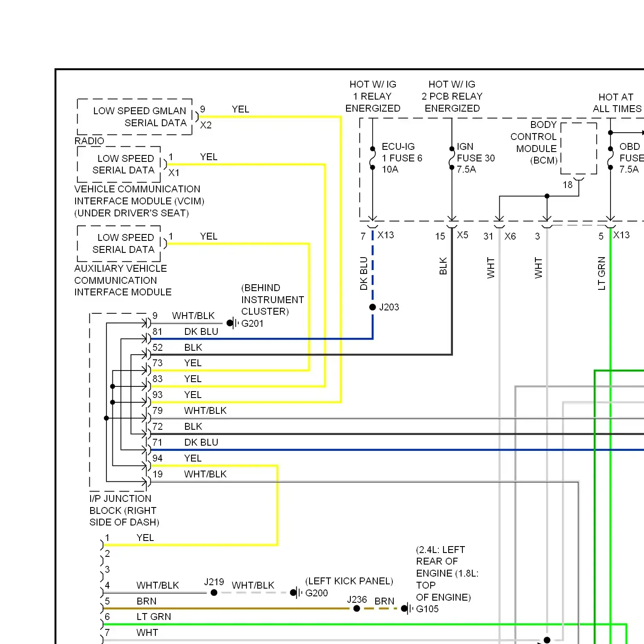Click pin 6 LT GRN wire label
The height and width of the screenshot is (644, 644).
154,617
